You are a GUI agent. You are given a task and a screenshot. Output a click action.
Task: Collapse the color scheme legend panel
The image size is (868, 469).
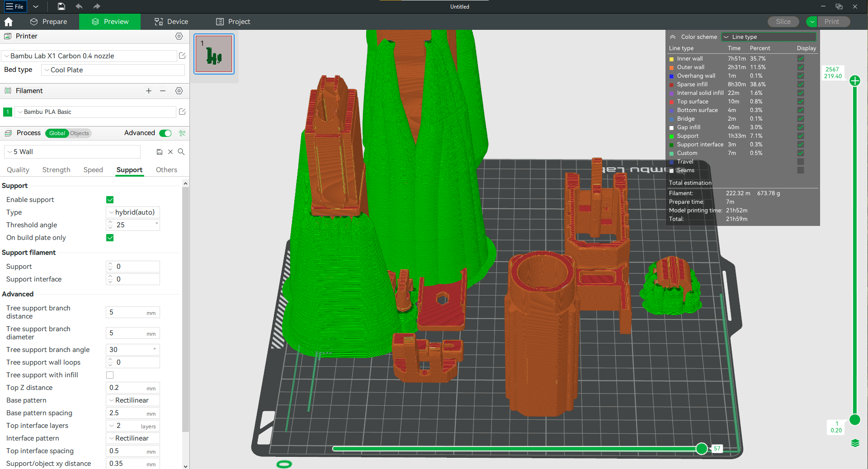tap(673, 37)
